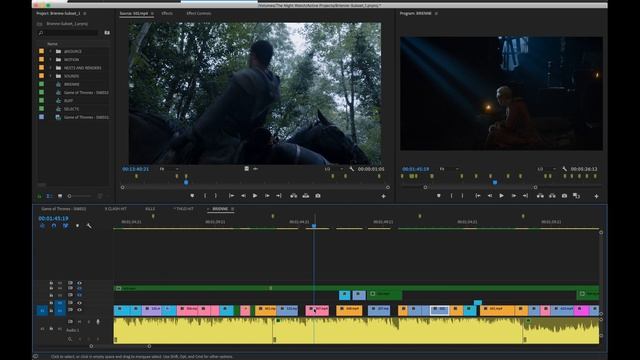This screenshot has width=640, height=360.
Task: Step forward one frame in Source monitor
Action: coord(267,196)
